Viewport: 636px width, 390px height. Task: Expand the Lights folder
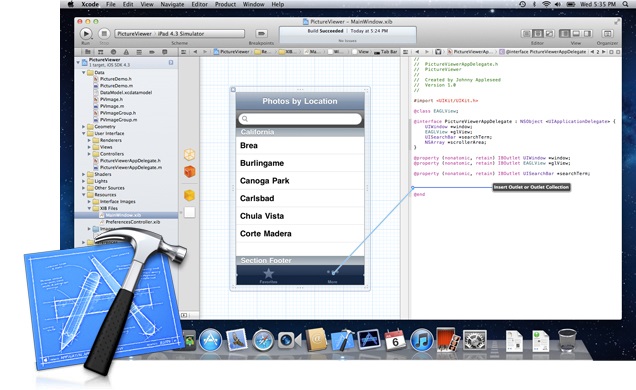pyautogui.click(x=84, y=181)
